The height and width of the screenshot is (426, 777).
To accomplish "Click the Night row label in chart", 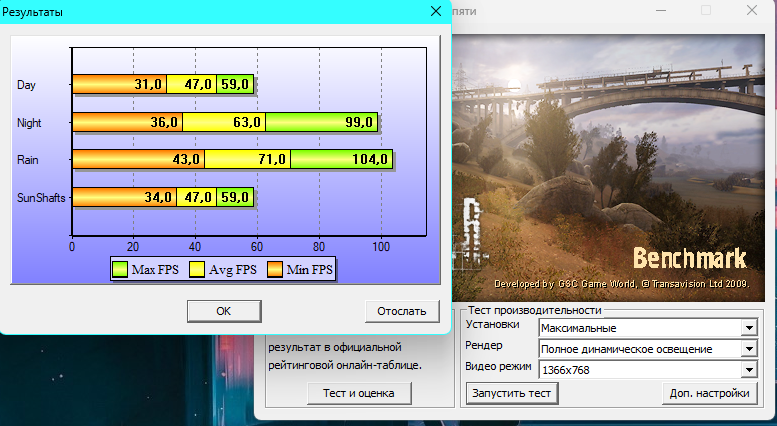I will 29,122.
